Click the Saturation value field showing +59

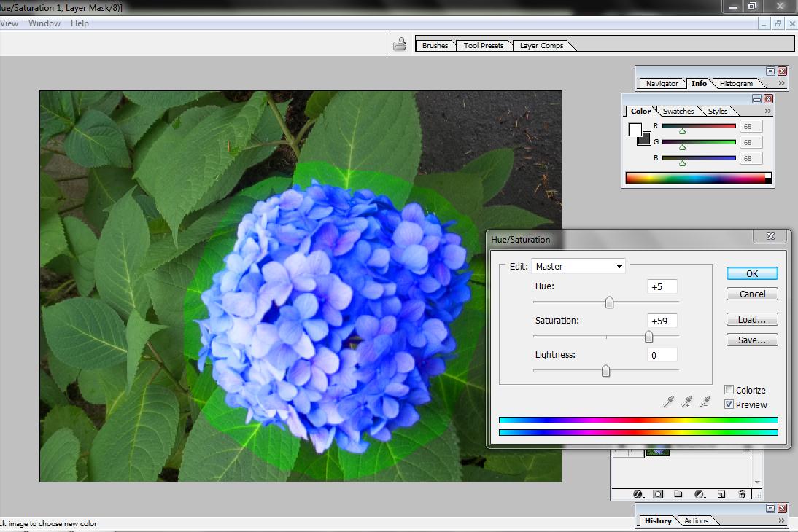pos(662,321)
